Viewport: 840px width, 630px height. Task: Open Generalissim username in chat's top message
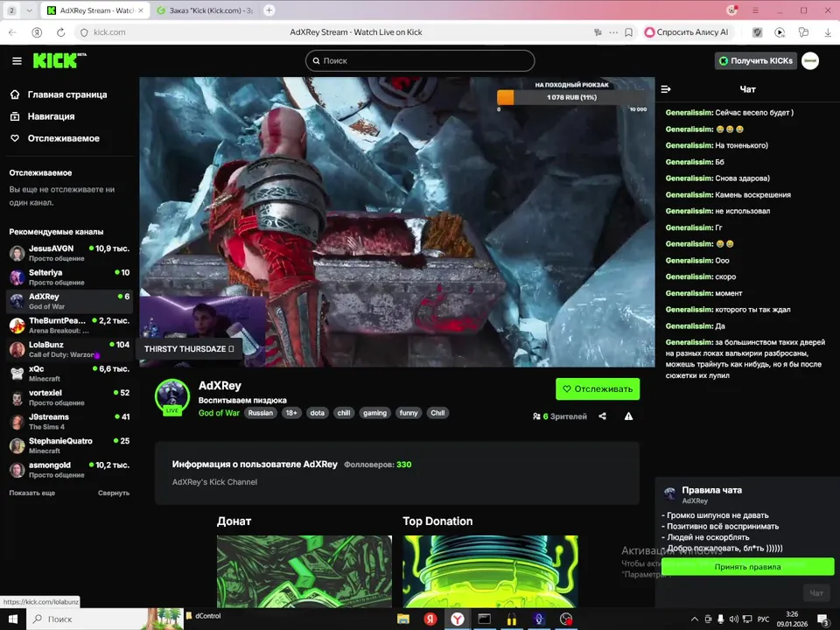[x=689, y=113]
